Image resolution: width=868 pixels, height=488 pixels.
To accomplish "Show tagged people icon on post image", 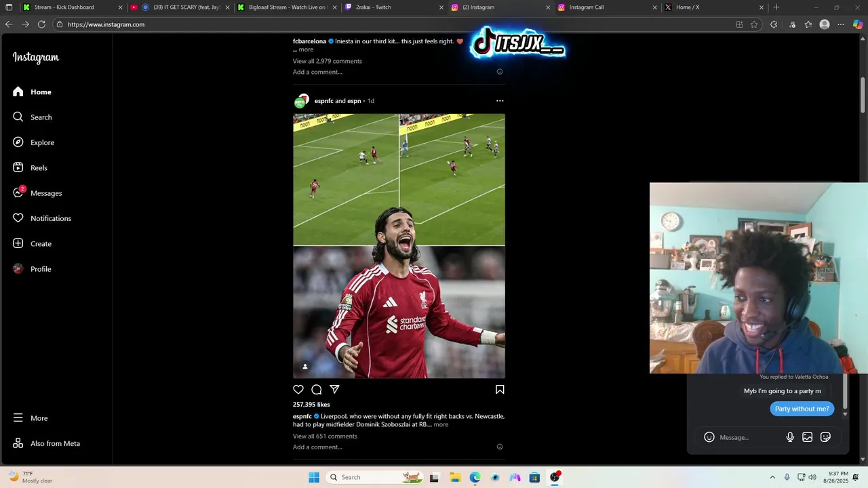I will pyautogui.click(x=305, y=367).
